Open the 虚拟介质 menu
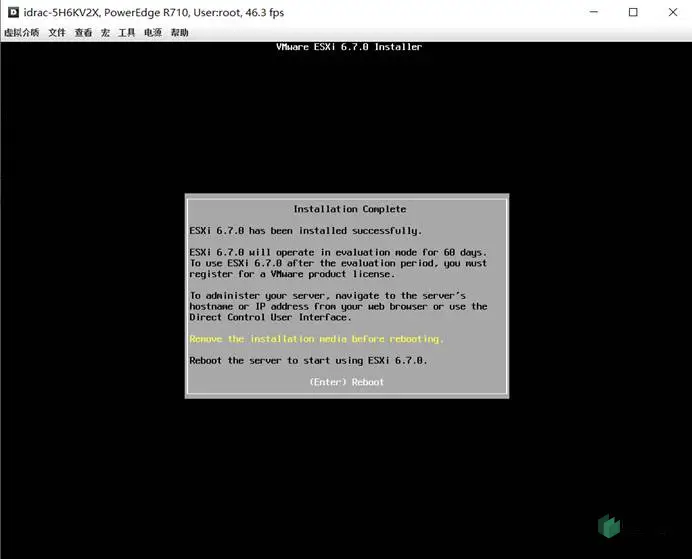Image resolution: width=692 pixels, height=559 pixels. (x=22, y=33)
